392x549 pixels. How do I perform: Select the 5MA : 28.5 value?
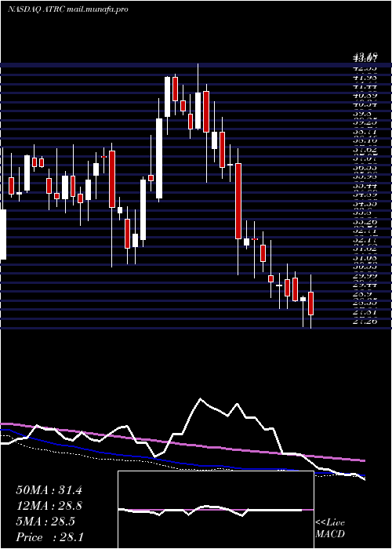click(45, 522)
